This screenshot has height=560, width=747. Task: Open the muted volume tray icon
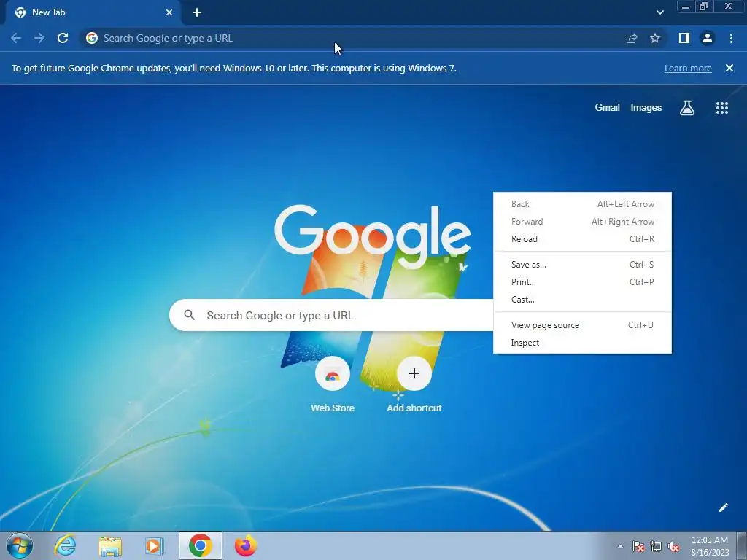point(673,546)
